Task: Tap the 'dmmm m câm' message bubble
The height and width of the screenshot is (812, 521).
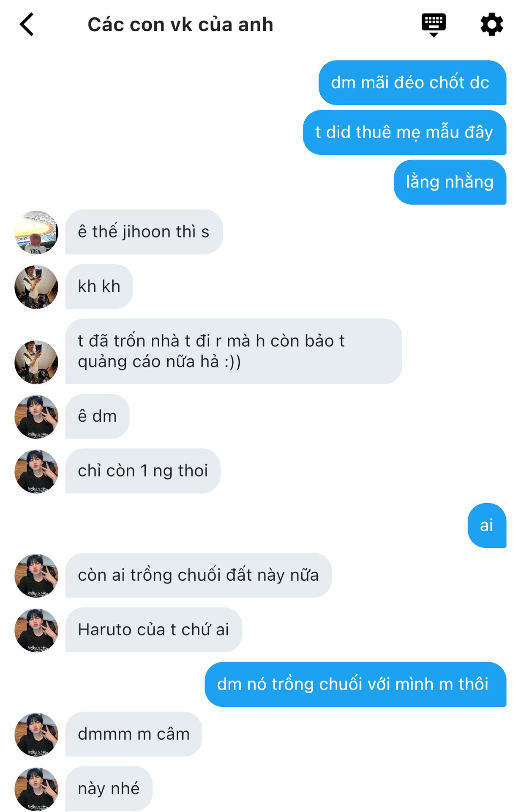Action: click(134, 734)
